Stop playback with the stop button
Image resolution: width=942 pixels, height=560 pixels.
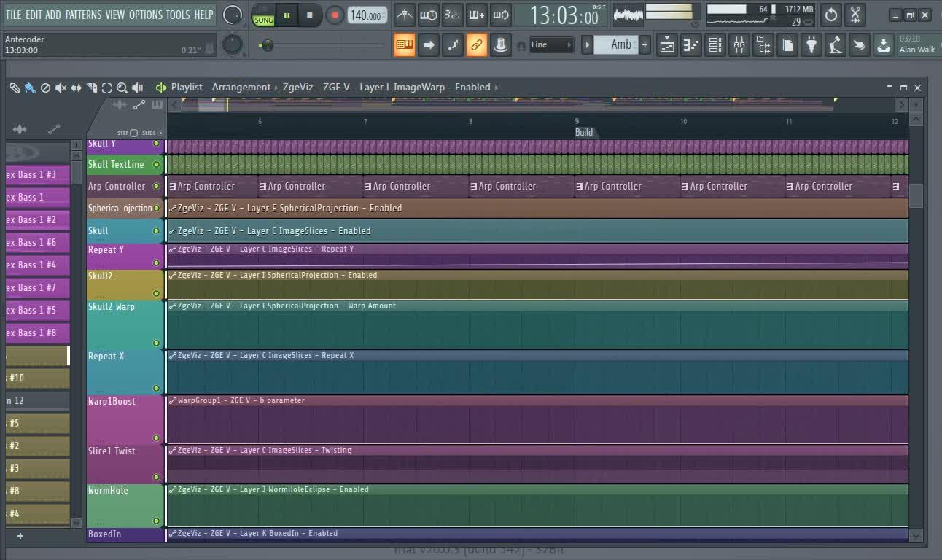pyautogui.click(x=310, y=15)
